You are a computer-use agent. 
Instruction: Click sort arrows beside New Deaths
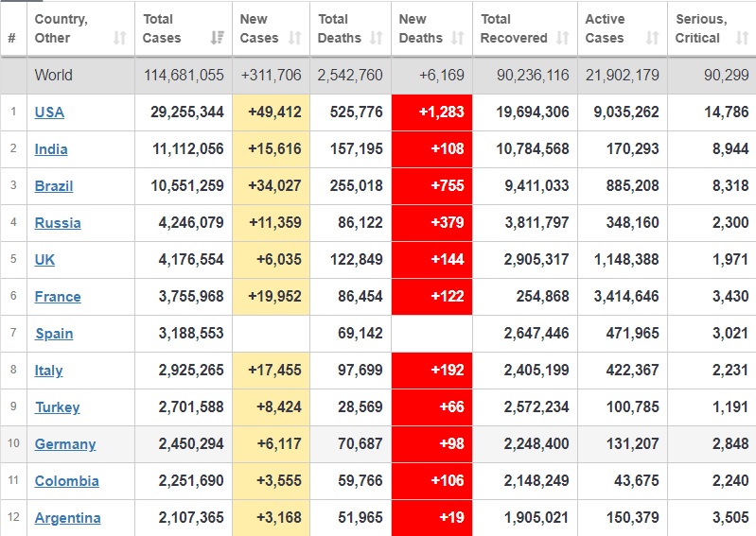click(458, 39)
